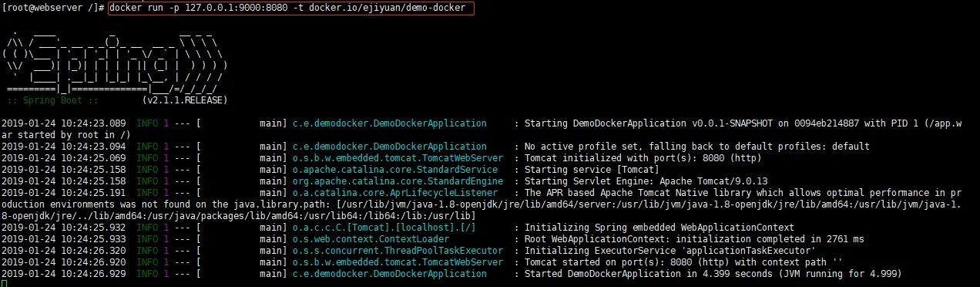The height and width of the screenshot is (287, 980).
Task: Click the org.apache.catalina.core.StandardEngine logger name
Action: (x=398, y=181)
